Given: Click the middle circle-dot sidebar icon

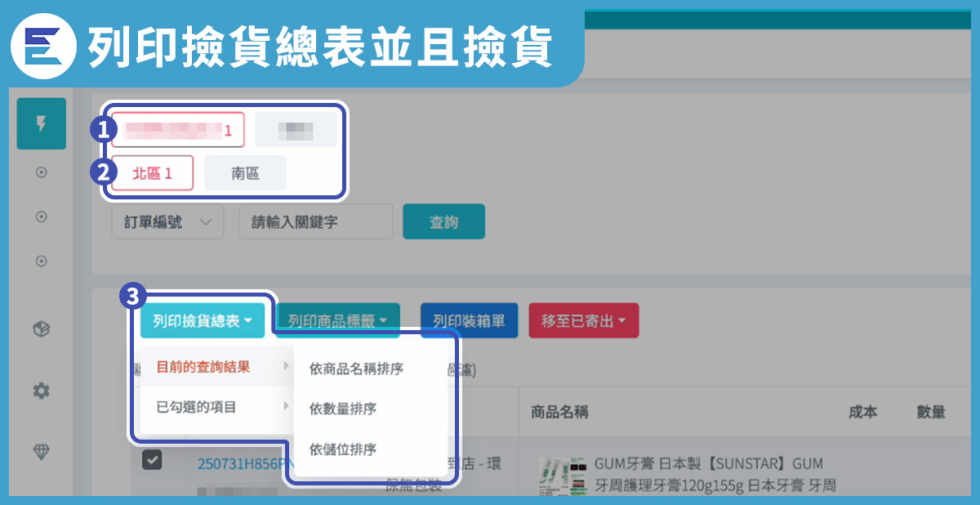Looking at the screenshot, I should click(42, 217).
